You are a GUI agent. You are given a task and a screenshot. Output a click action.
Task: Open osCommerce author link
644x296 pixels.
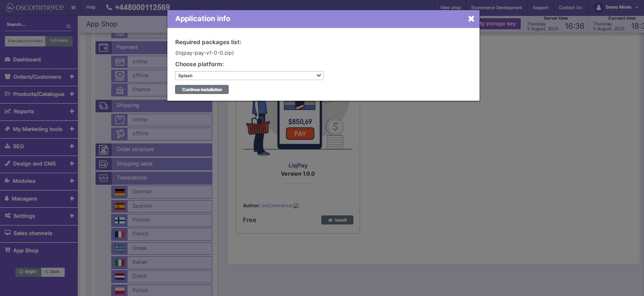[277, 205]
